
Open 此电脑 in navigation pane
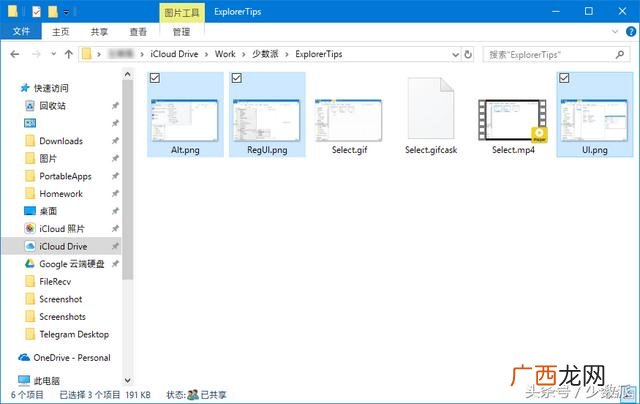tap(47, 381)
